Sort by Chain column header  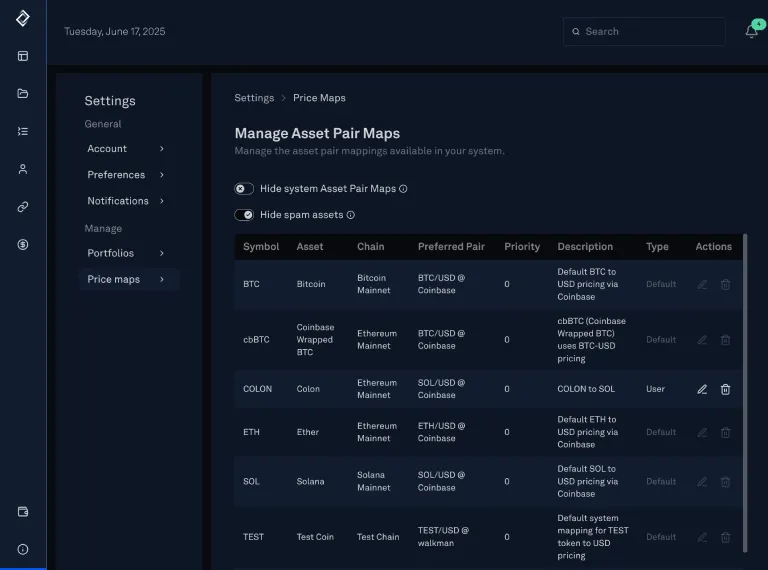[x=371, y=247]
